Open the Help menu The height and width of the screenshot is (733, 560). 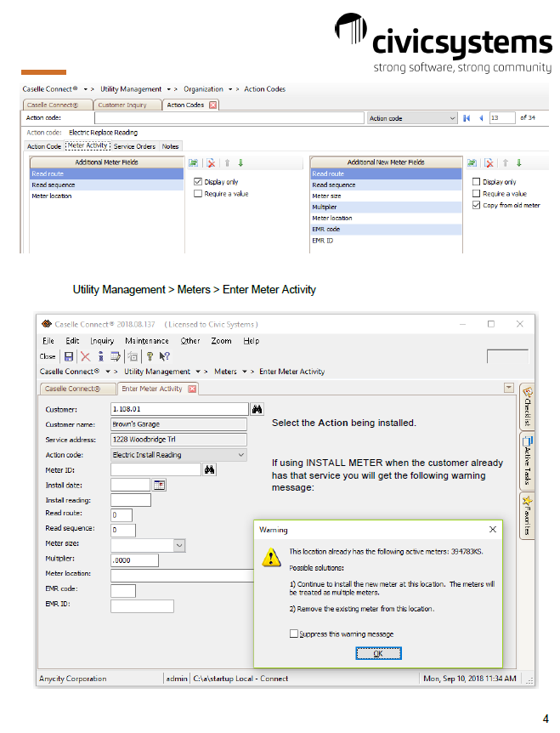[252, 341]
